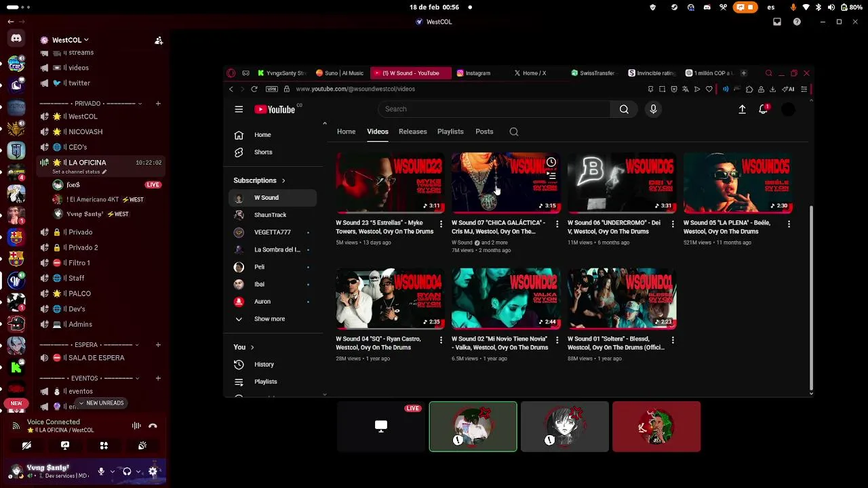Go back in the browser
868x488 pixels.
(x=231, y=89)
